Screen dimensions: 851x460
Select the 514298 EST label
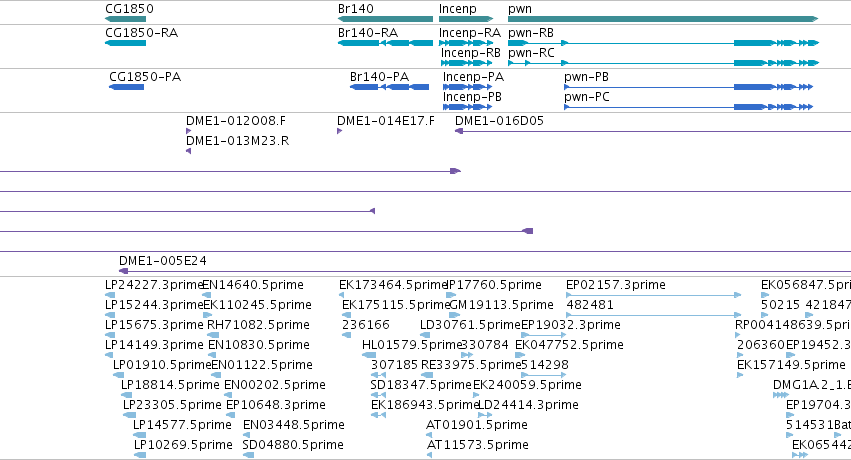[545, 365]
